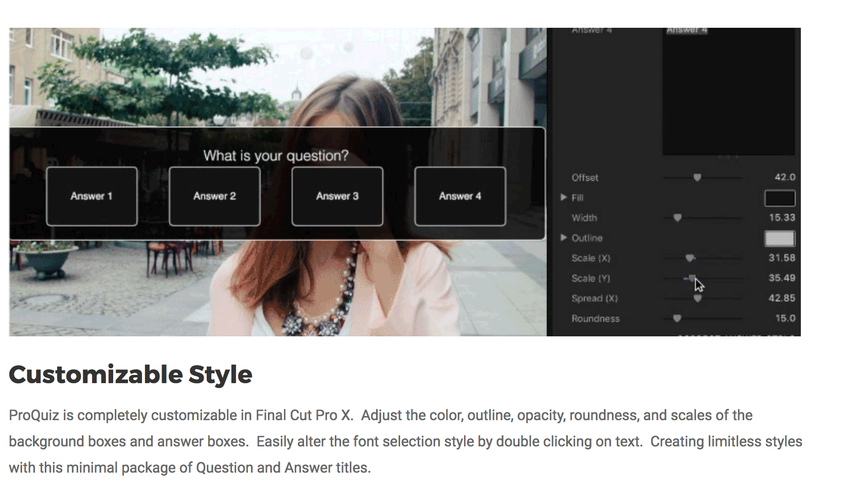
Task: Click the question title text
Action: tap(276, 155)
